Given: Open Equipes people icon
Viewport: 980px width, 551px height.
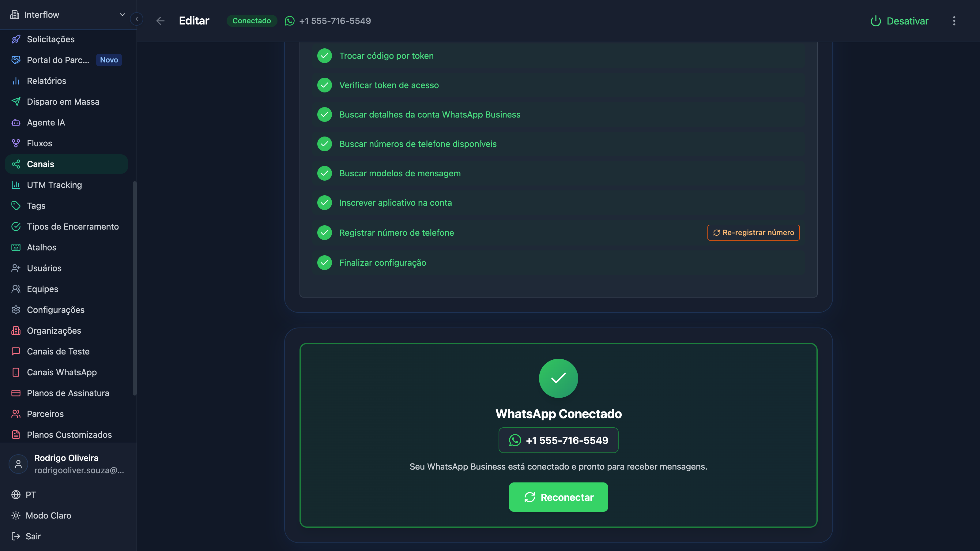Looking at the screenshot, I should tap(16, 289).
